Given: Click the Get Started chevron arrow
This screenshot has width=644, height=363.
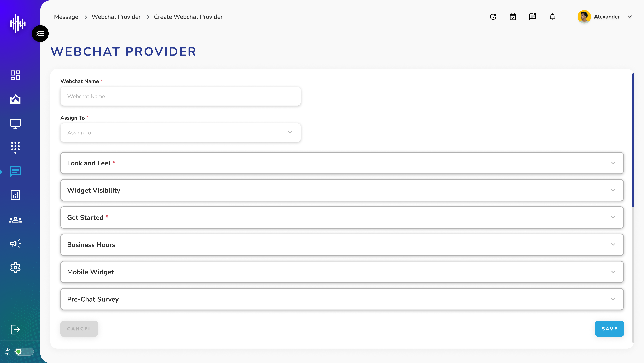Looking at the screenshot, I should tap(613, 217).
